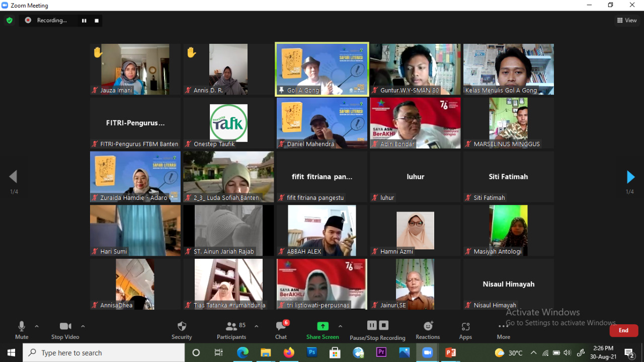This screenshot has height=362, width=644.
Task: Expand Share Screen options arrow
Action: (x=340, y=326)
